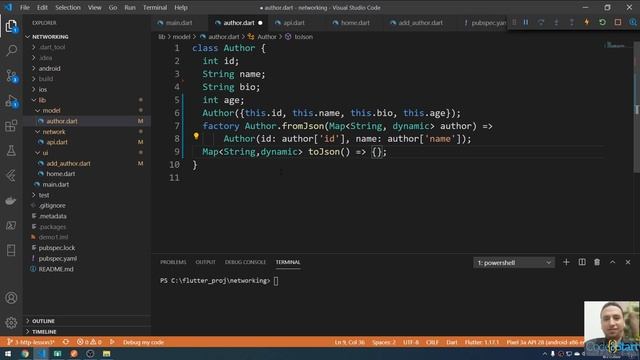Open pubspec.yaml in the explorer

point(58,258)
